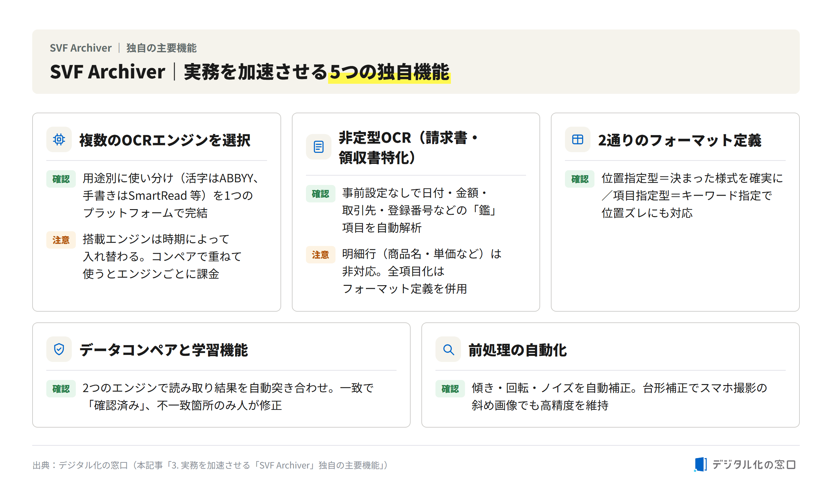Image resolution: width=832 pixels, height=504 pixels.
Task: Select the 2通りのフォーマット定義 heading
Action: (x=679, y=140)
